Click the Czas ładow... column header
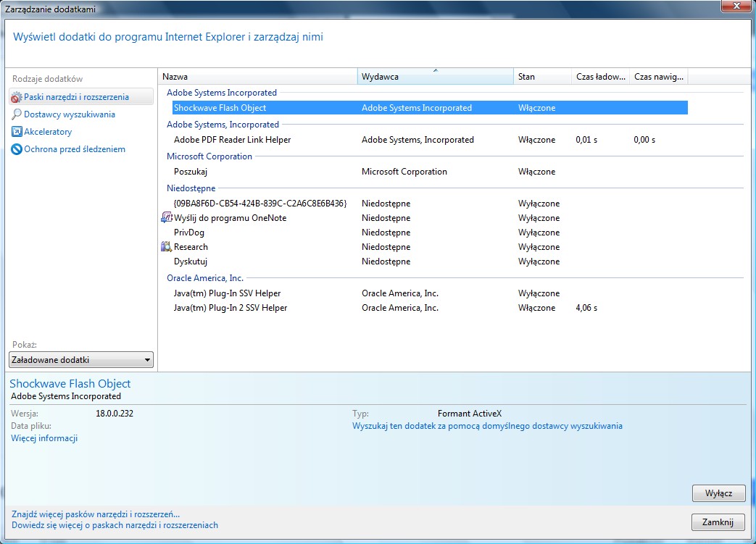The width and height of the screenshot is (756, 544). point(600,77)
